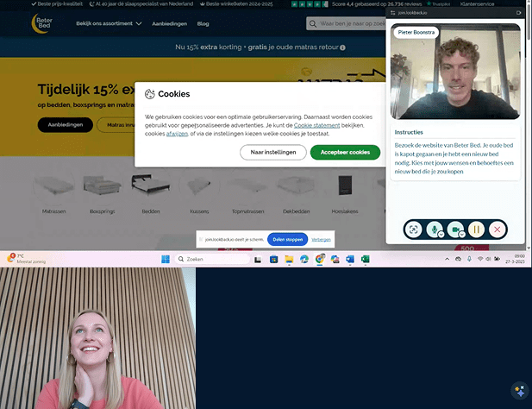Viewport: 532px width, 409px height.
Task: Open Task View on the taskbar
Action: coord(258,260)
